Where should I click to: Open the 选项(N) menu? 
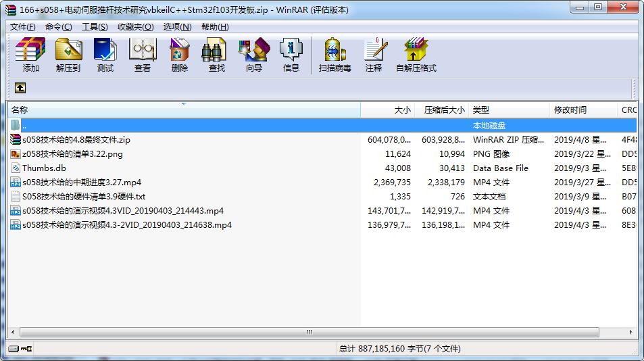tap(178, 26)
